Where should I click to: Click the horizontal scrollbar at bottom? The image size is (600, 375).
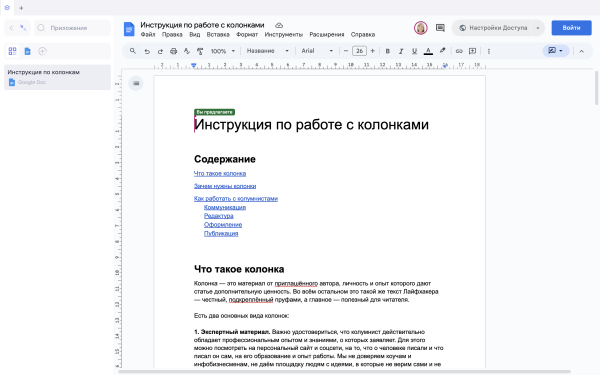tap(344, 372)
